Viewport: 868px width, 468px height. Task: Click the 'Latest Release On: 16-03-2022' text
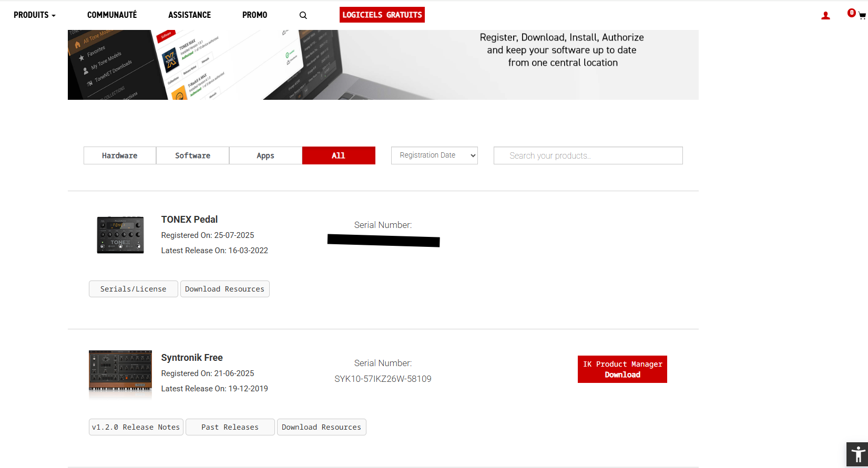point(215,251)
